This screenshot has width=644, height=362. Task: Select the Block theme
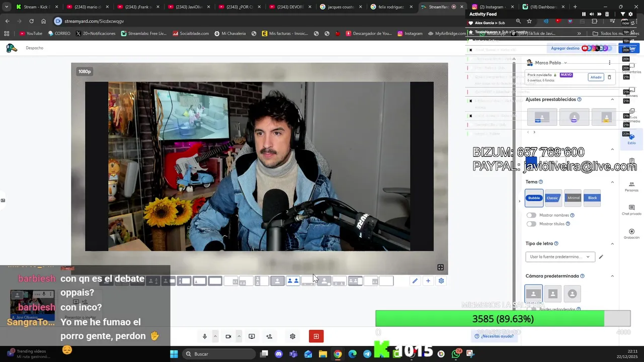click(x=592, y=198)
